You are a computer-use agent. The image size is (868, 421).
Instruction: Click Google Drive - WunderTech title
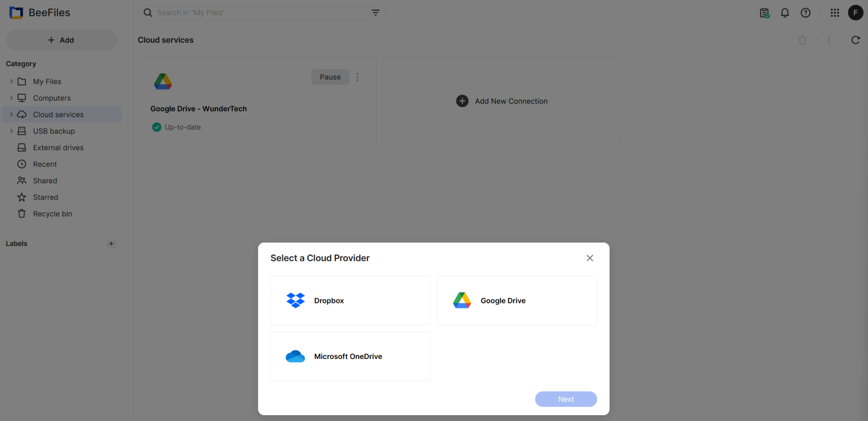click(x=198, y=109)
